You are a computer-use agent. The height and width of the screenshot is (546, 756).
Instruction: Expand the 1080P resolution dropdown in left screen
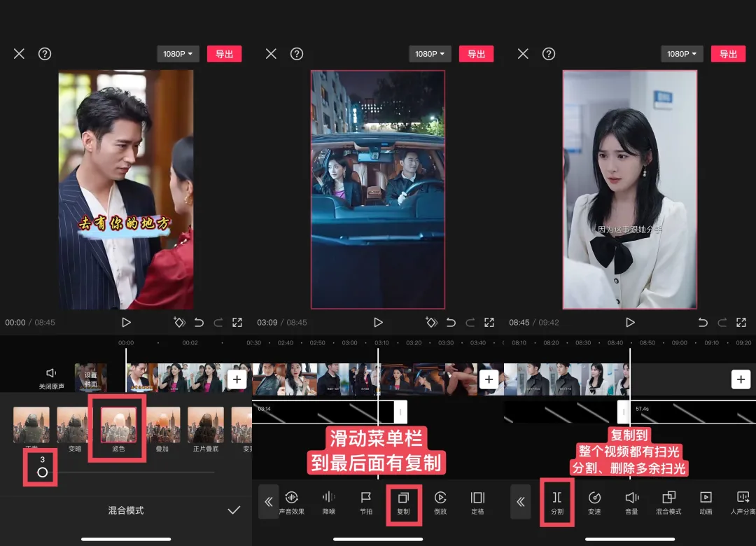tap(178, 54)
